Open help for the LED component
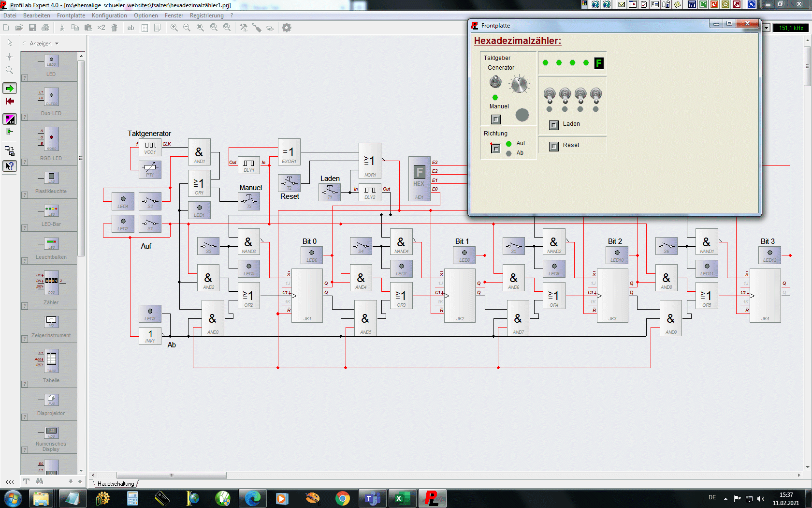Image resolution: width=812 pixels, height=508 pixels. (x=25, y=77)
